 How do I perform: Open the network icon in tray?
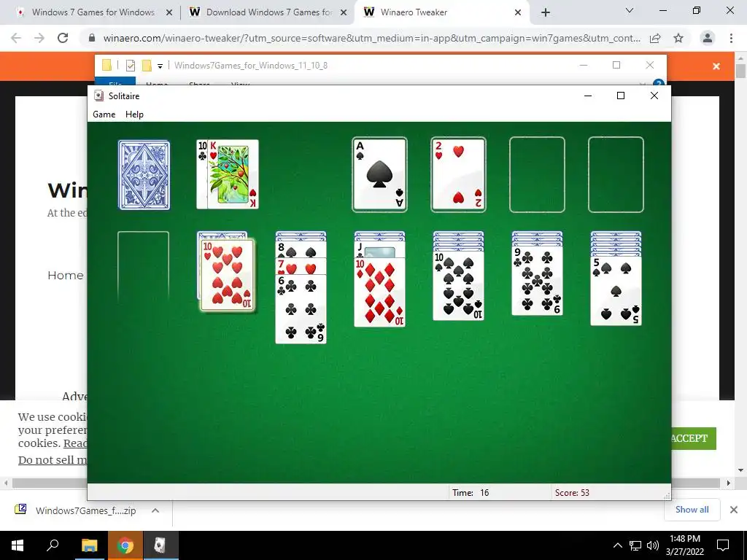(x=635, y=545)
